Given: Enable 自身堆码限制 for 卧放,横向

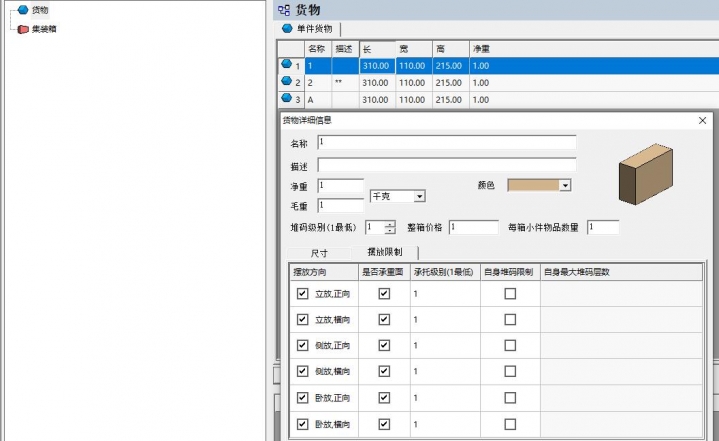Looking at the screenshot, I should tap(510, 424).
